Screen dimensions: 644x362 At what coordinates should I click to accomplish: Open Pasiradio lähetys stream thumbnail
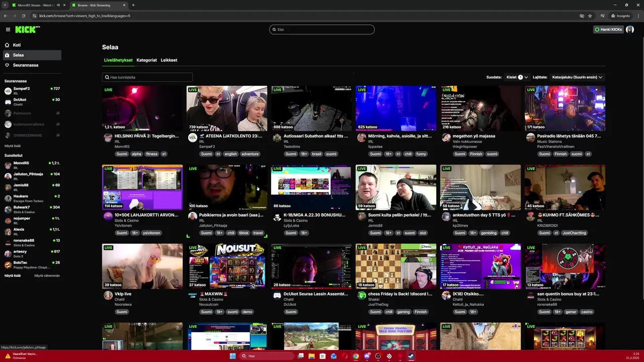(565, 109)
